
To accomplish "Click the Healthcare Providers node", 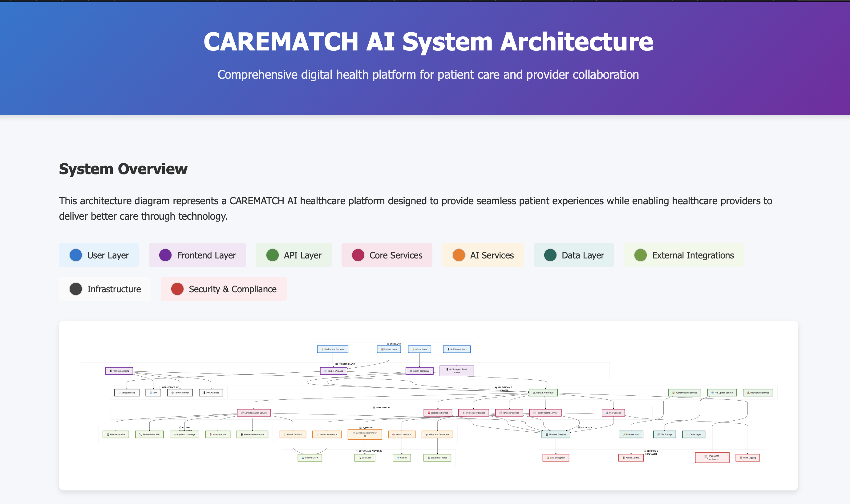I will (332, 349).
